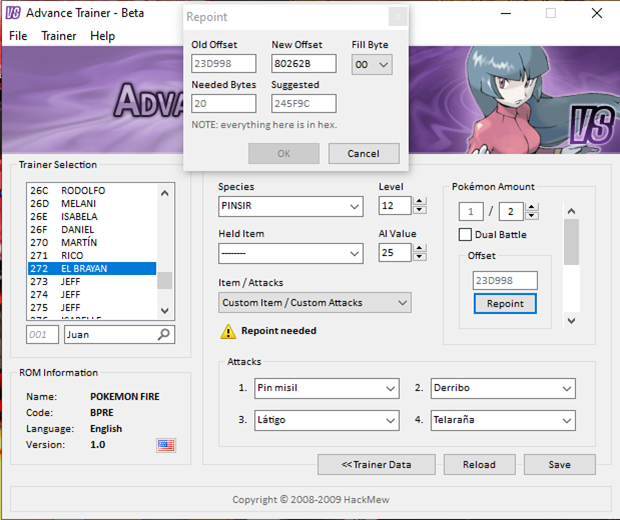Screen dimensions: 620x520
Task: Expand the Fill Byte dropdown
Action: [x=372, y=65]
